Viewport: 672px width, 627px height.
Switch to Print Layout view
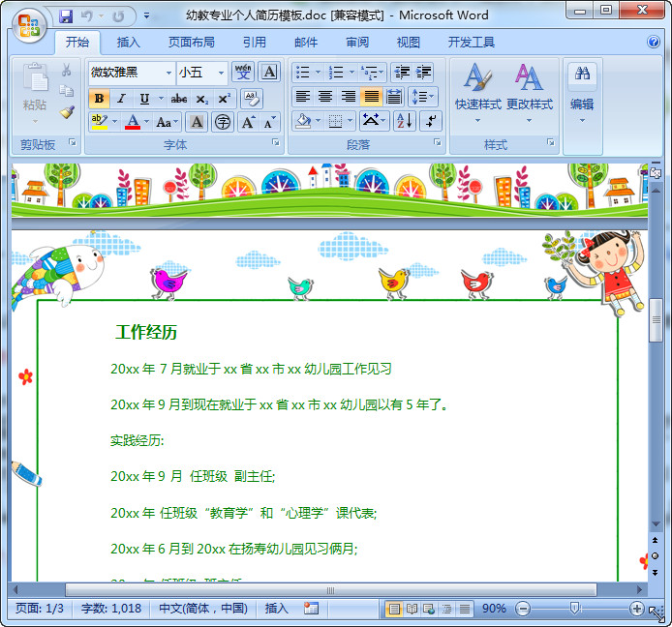click(394, 609)
